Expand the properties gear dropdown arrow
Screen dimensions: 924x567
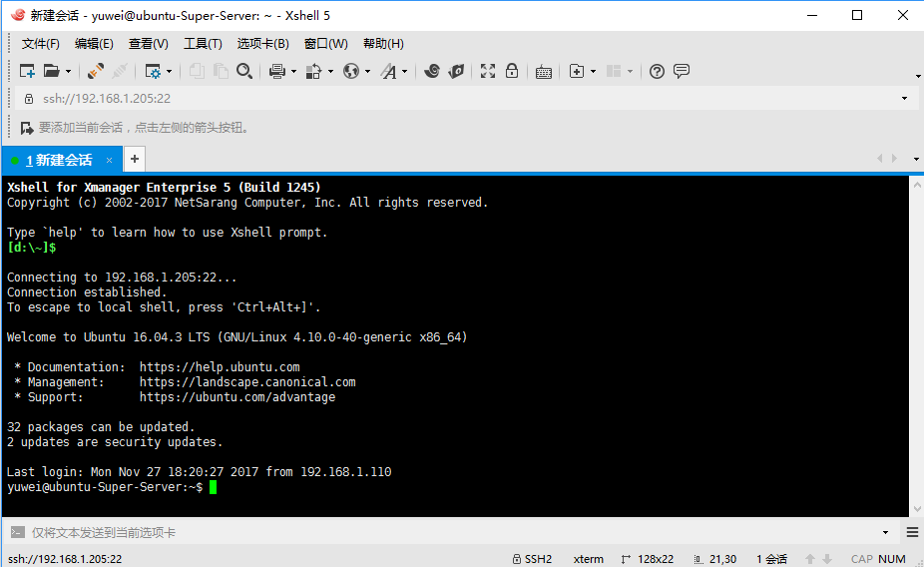(x=169, y=72)
